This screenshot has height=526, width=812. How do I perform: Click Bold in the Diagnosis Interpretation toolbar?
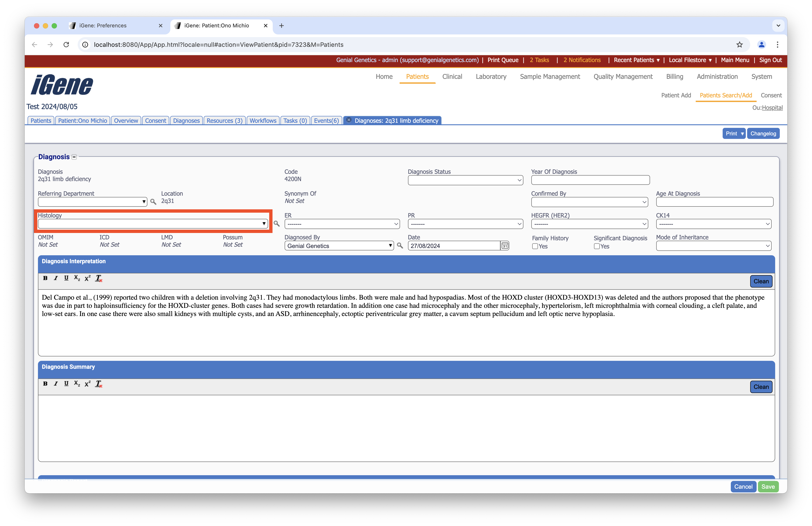[x=45, y=278]
